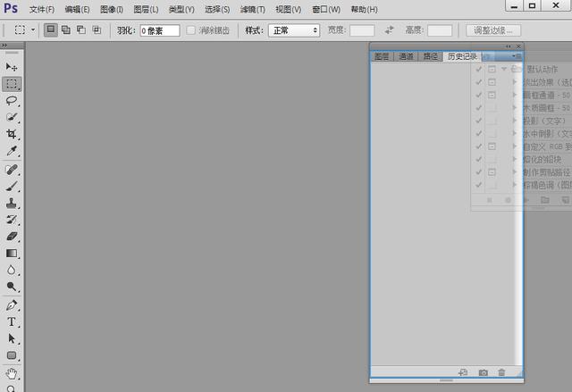572x392 pixels.
Task: Toggle the 消除锯齿 anti-alias checkbox
Action: pyautogui.click(x=190, y=30)
